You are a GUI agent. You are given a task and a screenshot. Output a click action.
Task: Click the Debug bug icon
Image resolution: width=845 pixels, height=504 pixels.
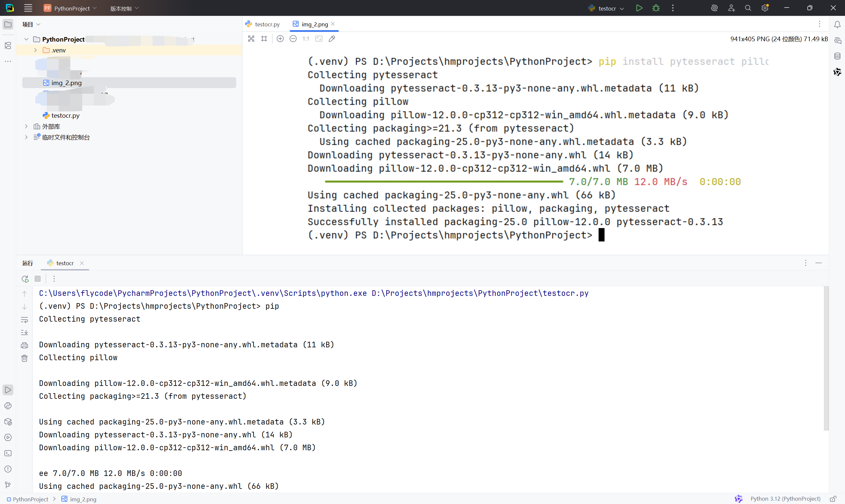(656, 8)
